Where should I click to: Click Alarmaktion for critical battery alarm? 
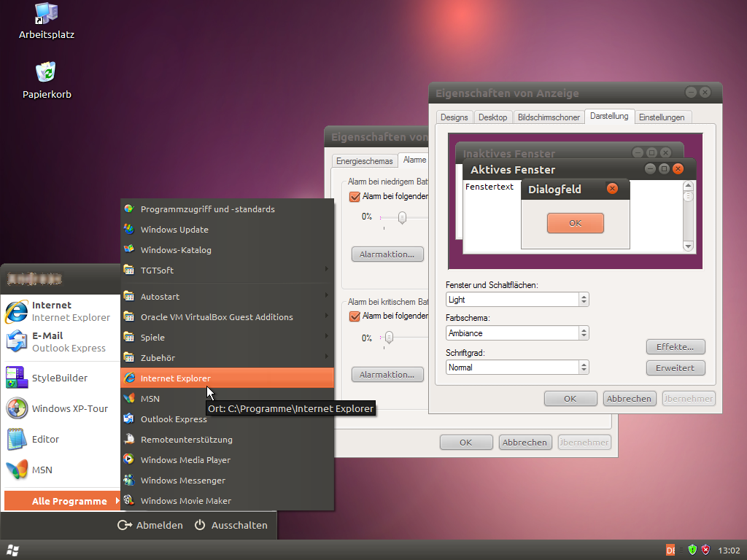(x=387, y=374)
